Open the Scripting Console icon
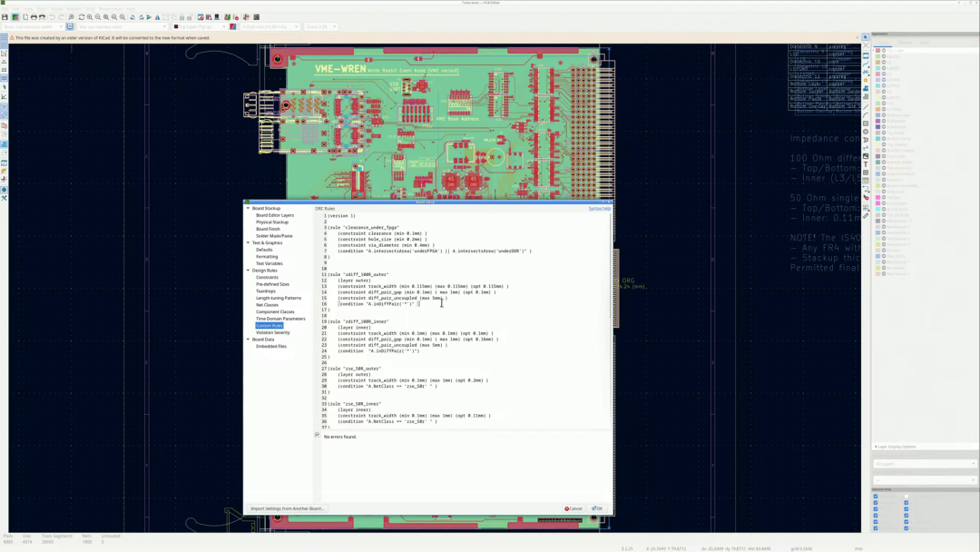Image resolution: width=980 pixels, height=552 pixels. click(256, 17)
